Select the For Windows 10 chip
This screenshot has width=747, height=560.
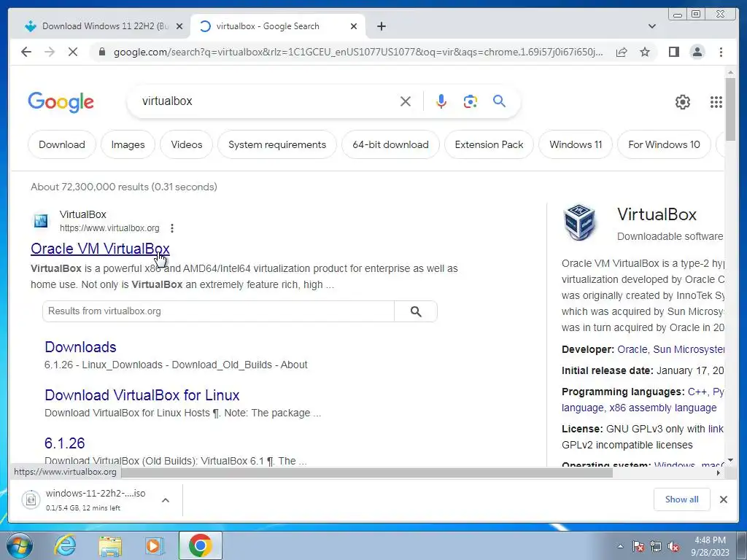(x=664, y=145)
